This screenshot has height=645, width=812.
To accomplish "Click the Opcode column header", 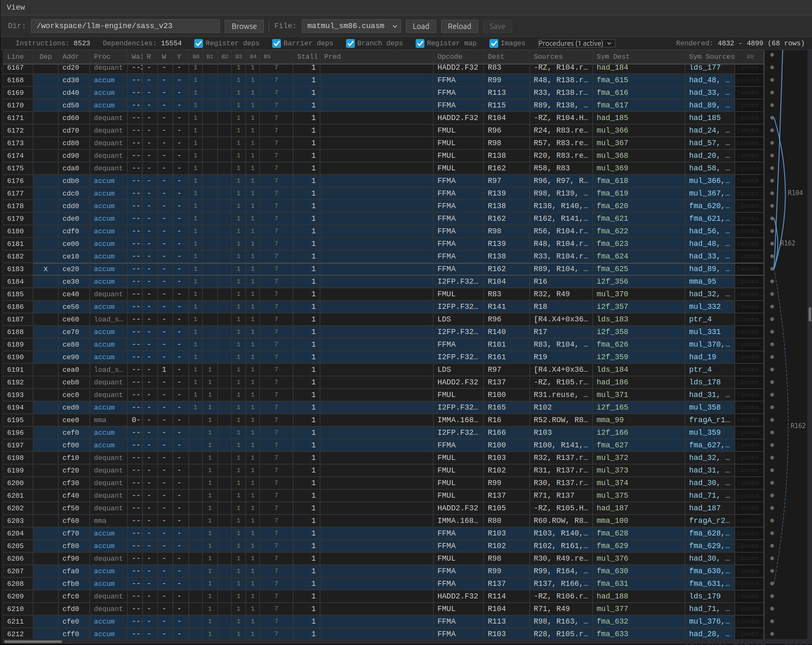I will pos(450,57).
